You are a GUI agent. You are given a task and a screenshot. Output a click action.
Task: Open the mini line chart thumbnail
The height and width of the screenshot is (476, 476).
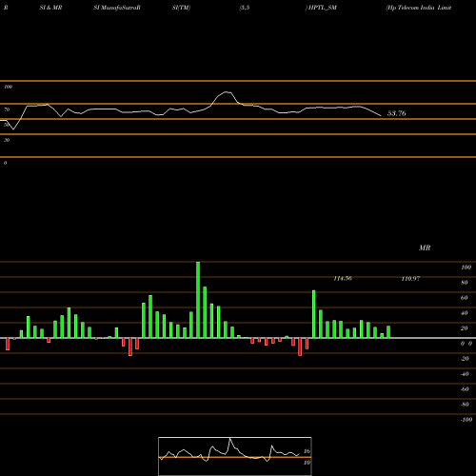pos(235,456)
